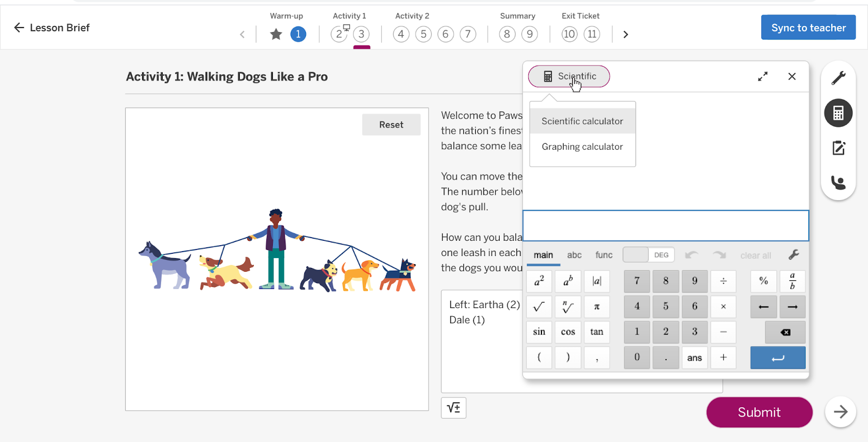The image size is (868, 442).
Task: Click the pi key
Action: 597,307
